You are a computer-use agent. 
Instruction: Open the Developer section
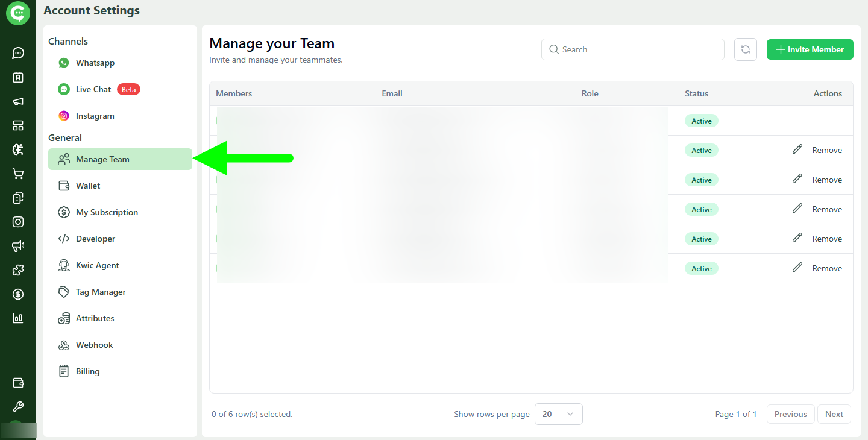(95, 239)
